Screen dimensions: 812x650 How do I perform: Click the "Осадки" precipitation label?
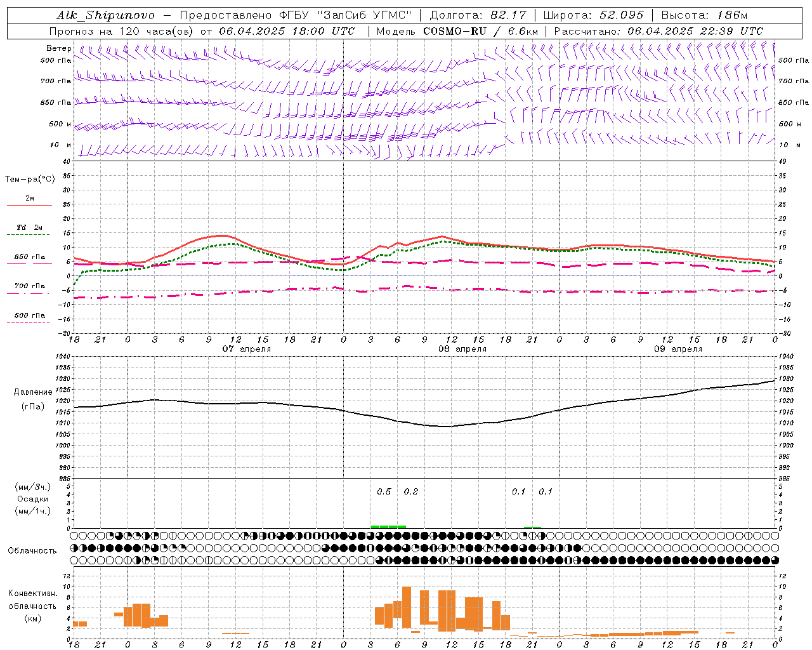(x=33, y=499)
